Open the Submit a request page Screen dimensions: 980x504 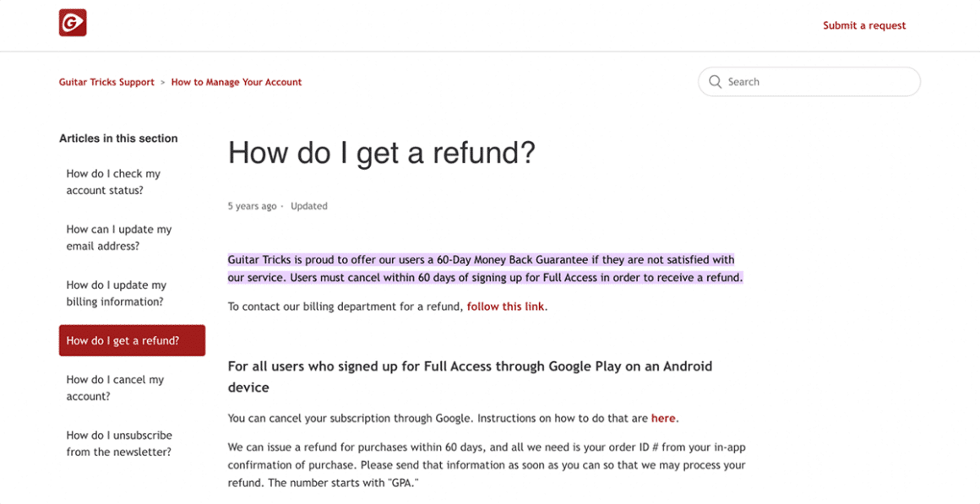pyautogui.click(x=864, y=25)
